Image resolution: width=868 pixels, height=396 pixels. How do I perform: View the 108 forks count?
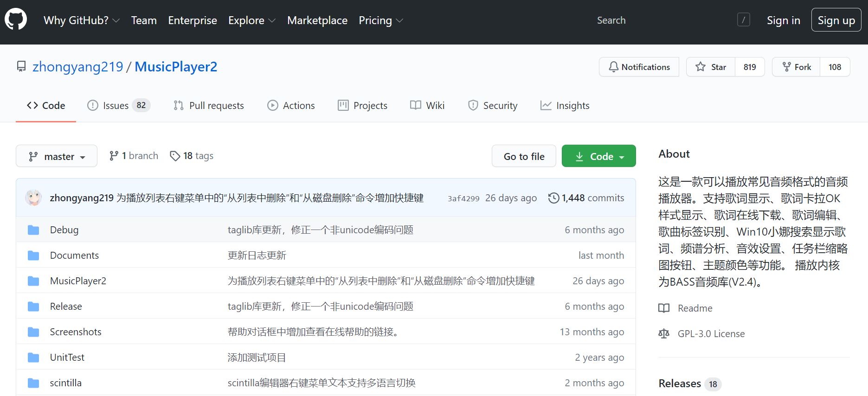click(x=835, y=67)
